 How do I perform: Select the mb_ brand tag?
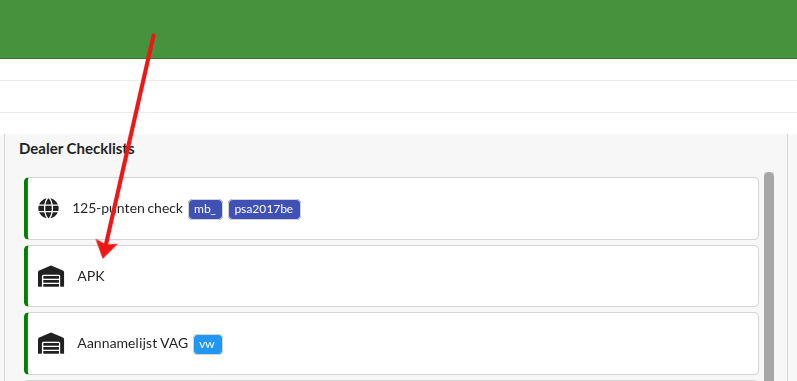(x=205, y=209)
